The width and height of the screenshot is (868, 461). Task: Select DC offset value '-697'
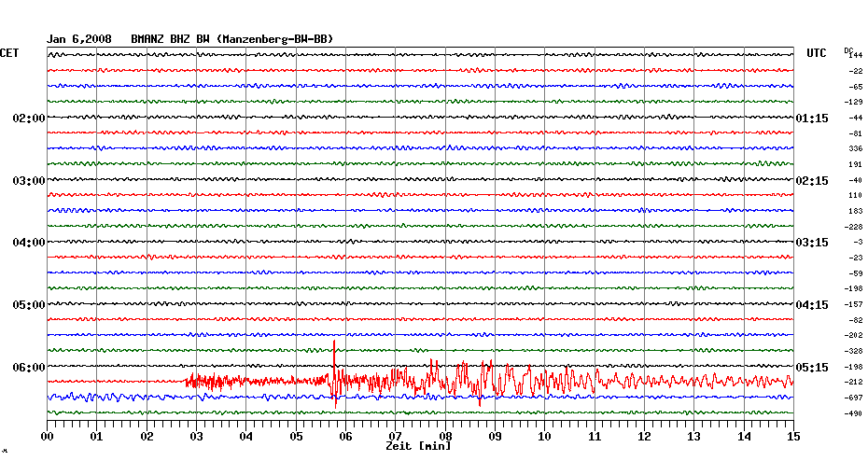854,398
